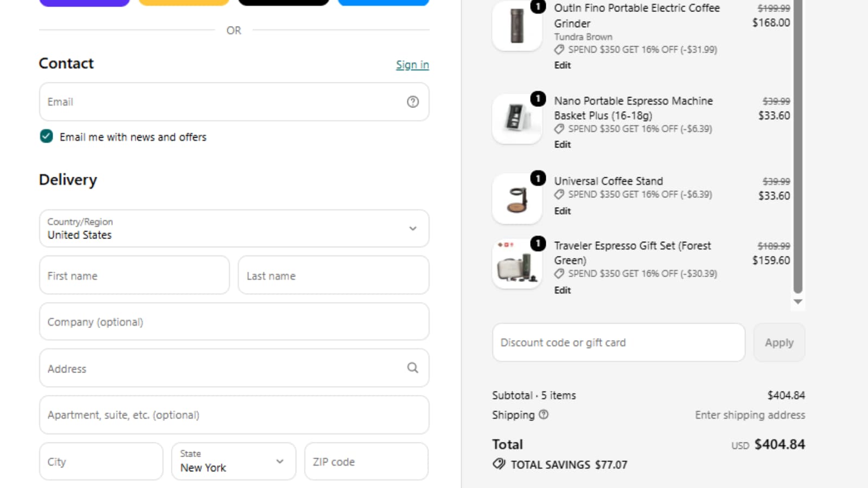Image resolution: width=868 pixels, height=488 pixels.
Task: Click the '$168.00' price
Action: [771, 23]
